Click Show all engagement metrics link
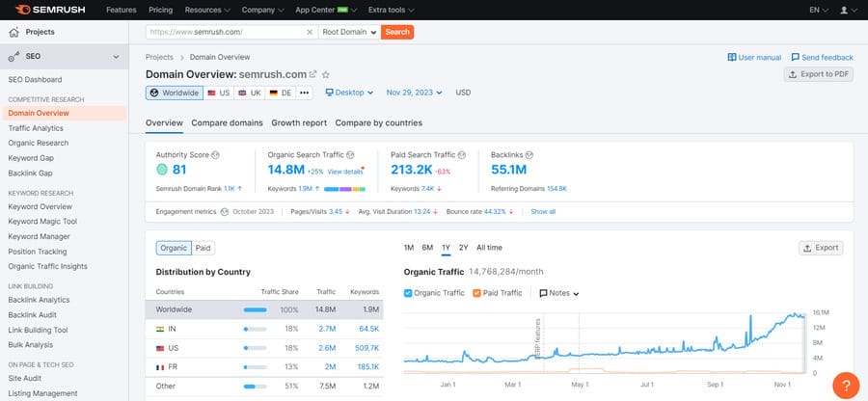 543,212
